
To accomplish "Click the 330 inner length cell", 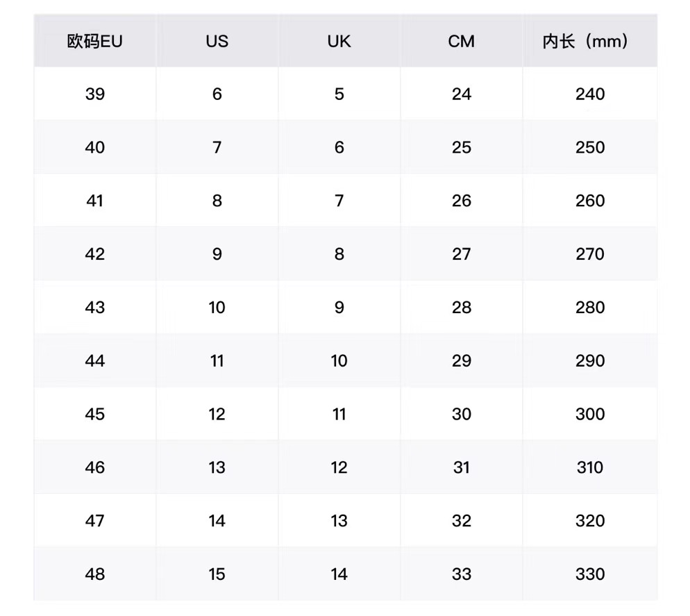I will (589, 574).
